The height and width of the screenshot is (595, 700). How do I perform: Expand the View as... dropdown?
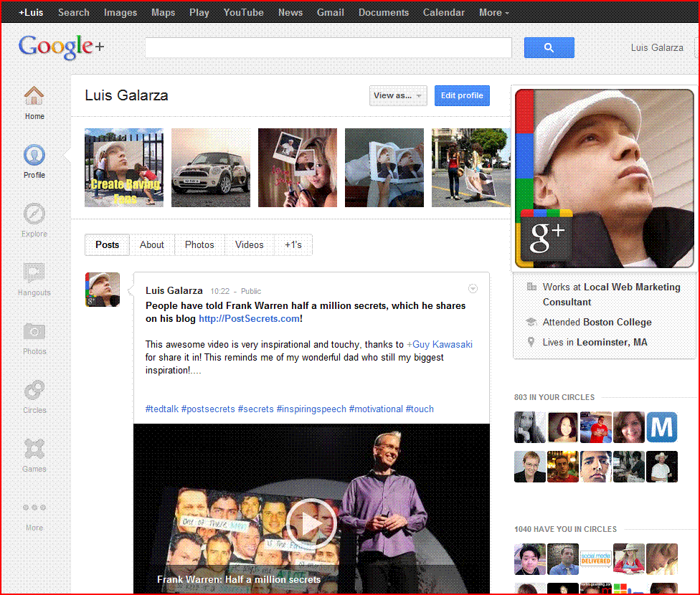click(x=398, y=95)
